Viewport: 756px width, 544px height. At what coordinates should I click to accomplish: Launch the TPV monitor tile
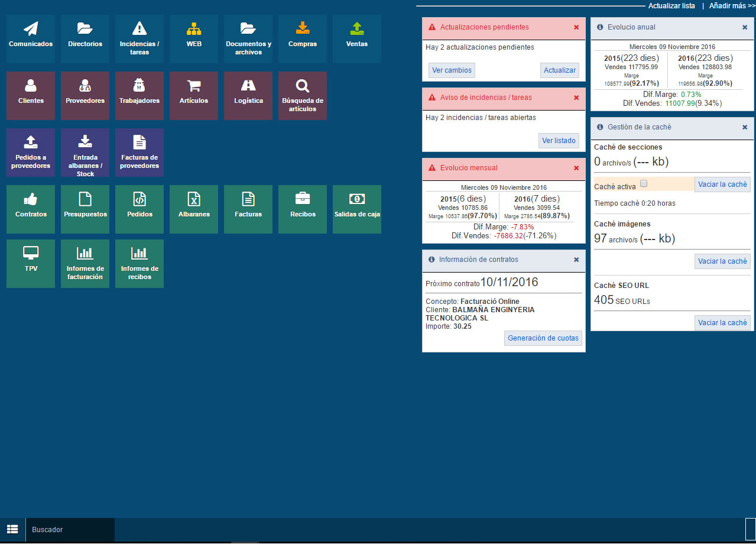31,263
